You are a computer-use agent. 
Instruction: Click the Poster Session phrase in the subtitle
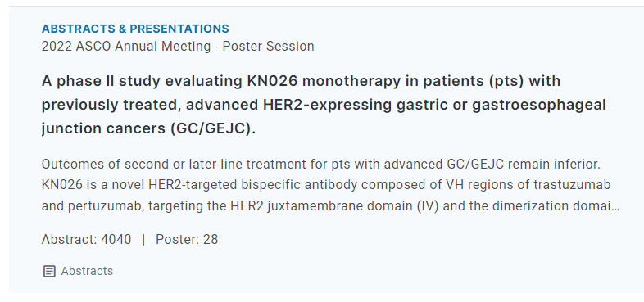[268, 47]
